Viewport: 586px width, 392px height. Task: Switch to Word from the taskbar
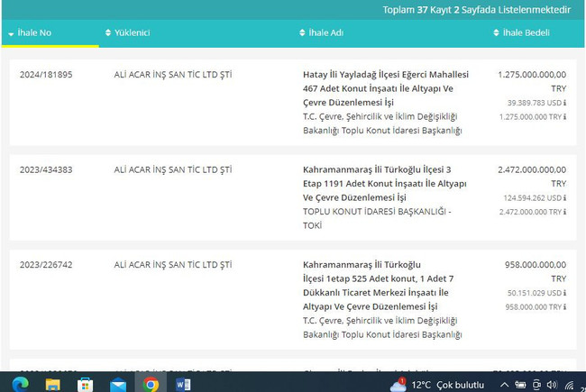pos(183,384)
